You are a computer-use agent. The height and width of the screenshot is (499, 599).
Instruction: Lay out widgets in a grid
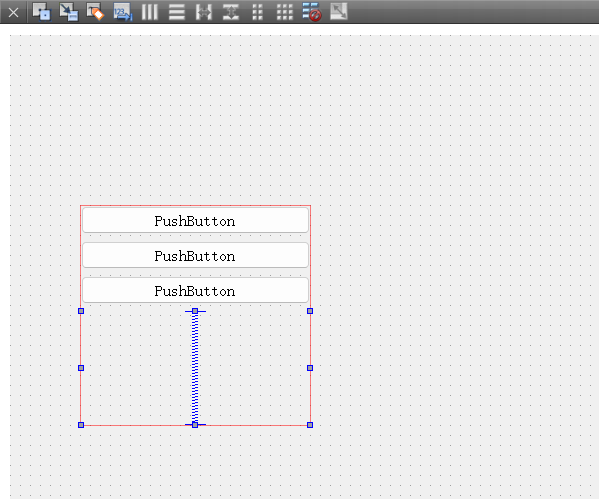click(x=285, y=12)
